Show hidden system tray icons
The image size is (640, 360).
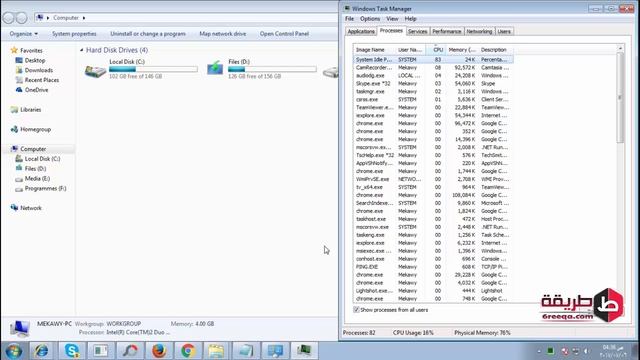[x=539, y=351]
